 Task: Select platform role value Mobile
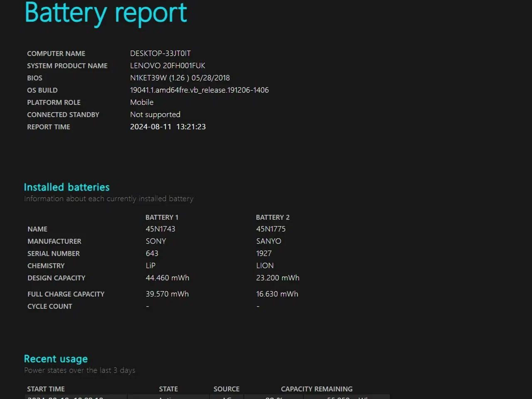[142, 102]
